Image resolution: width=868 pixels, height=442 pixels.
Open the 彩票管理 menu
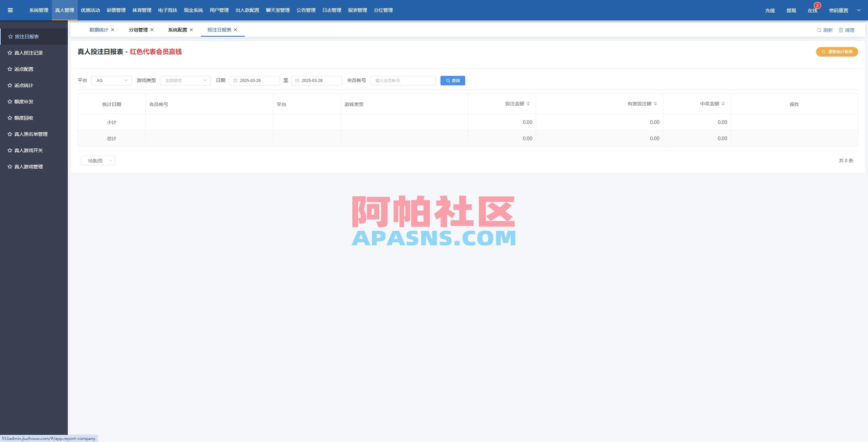[x=116, y=10]
